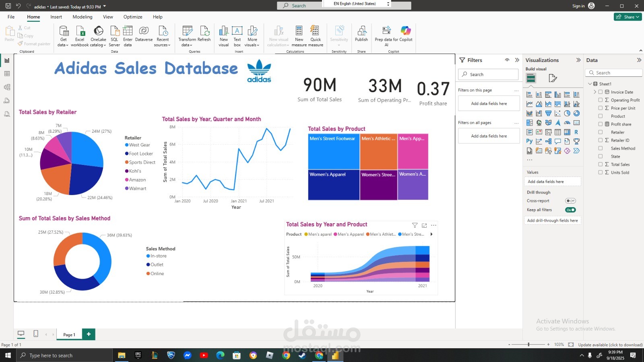The image size is (644, 362).
Task: Disable the Keep all filters toggle
Action: [x=570, y=210]
